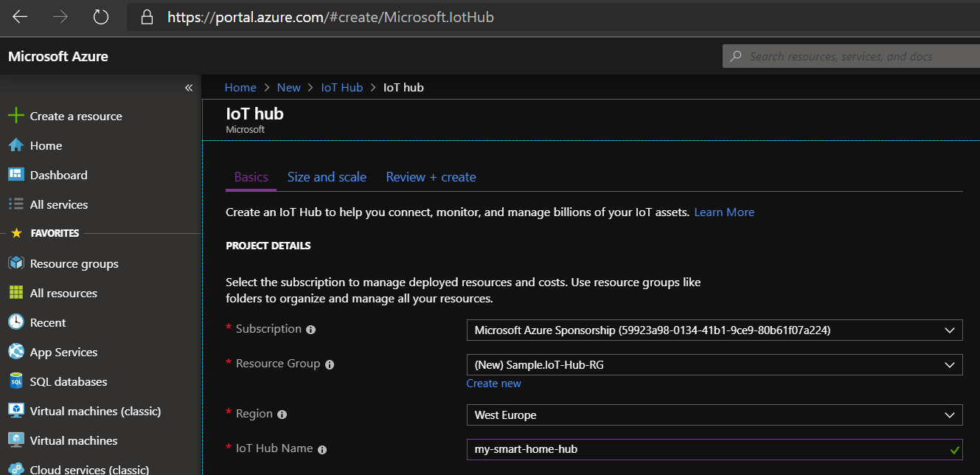Select Create a resource in the sidebar
Image resolution: width=980 pixels, height=475 pixels.
[75, 116]
